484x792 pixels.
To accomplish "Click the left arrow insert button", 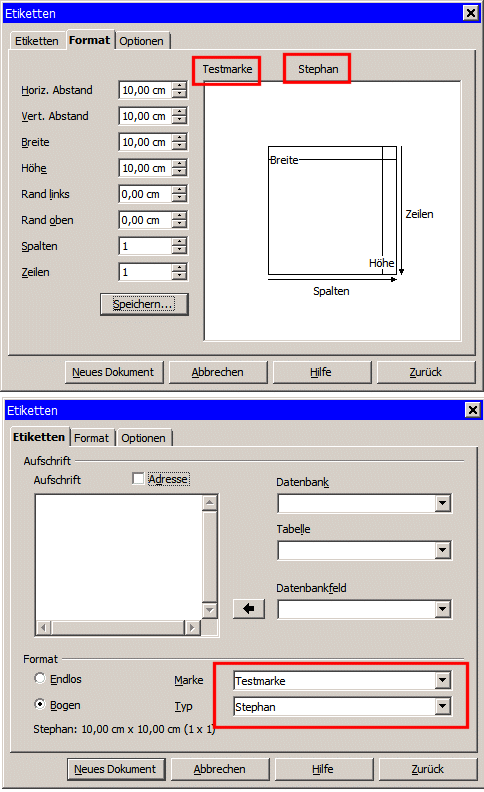I will pos(249,609).
